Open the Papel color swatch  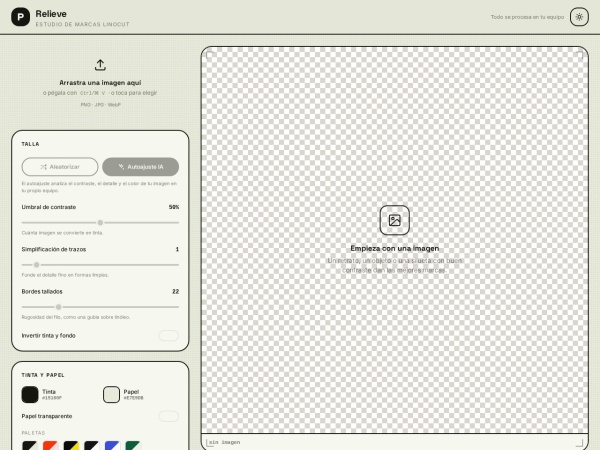(x=111, y=395)
